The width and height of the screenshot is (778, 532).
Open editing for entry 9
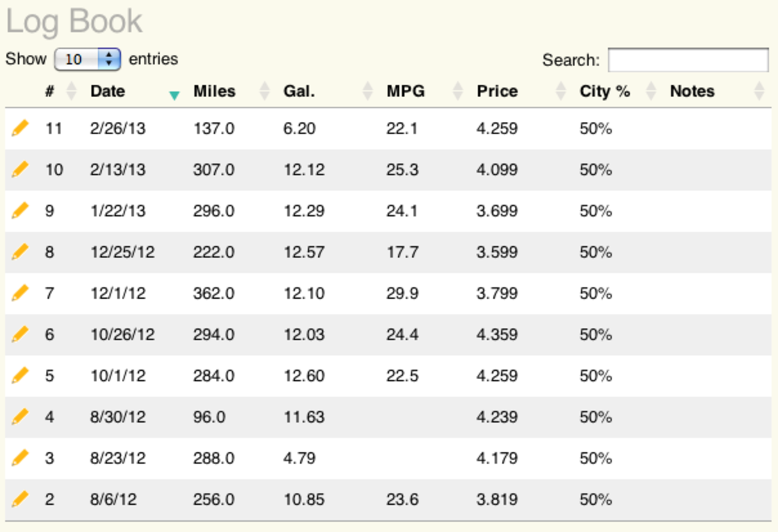(20, 210)
